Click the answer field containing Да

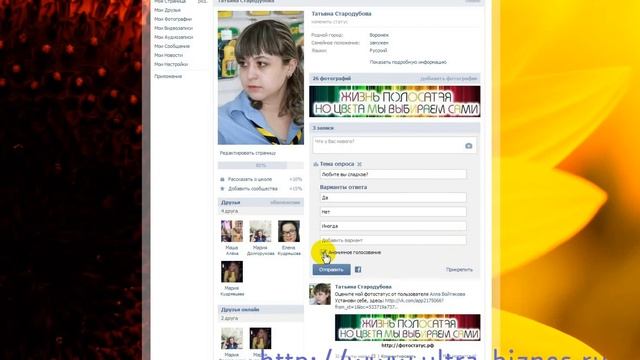click(x=393, y=198)
